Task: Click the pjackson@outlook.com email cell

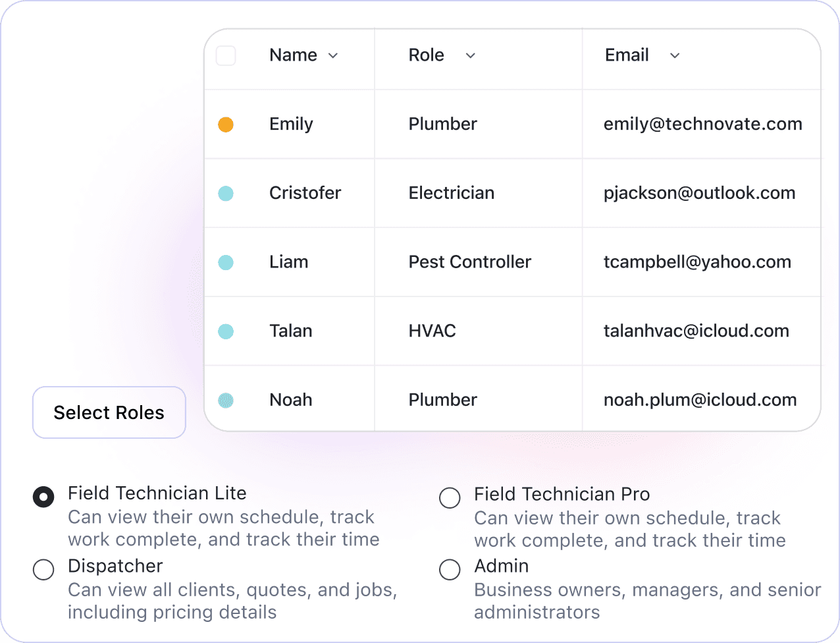Action: [x=699, y=193]
